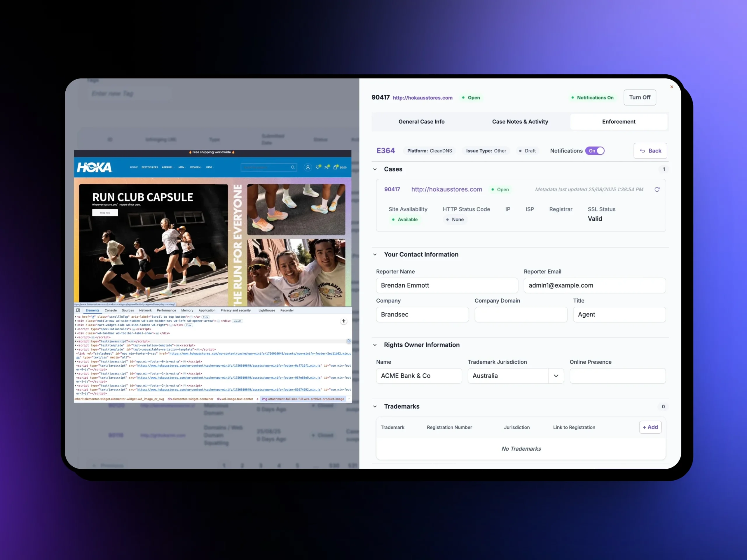Switch off the Notifications On toggle
Image resolution: width=747 pixels, height=560 pixels.
point(595,151)
